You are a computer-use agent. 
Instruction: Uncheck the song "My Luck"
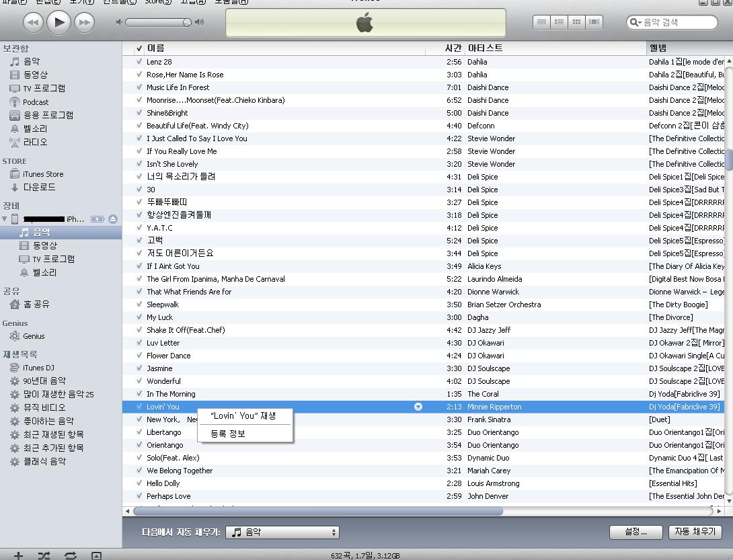(x=139, y=317)
